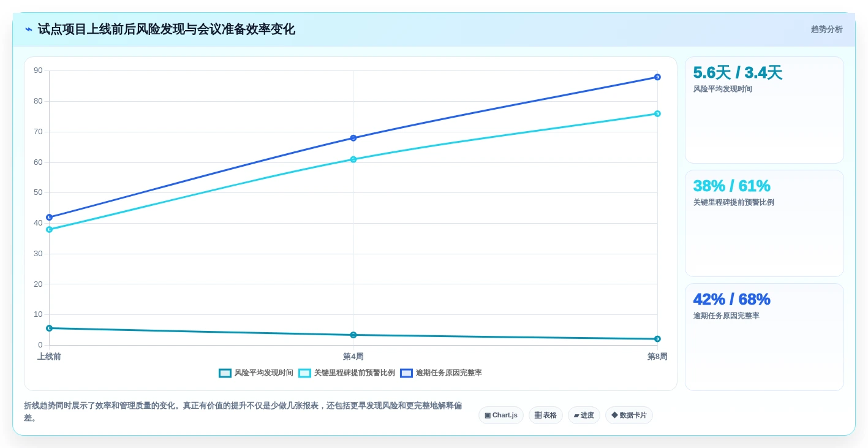Click the 50 y-axis tick label
Image resolution: width=868 pixels, height=448 pixels.
pyautogui.click(x=38, y=192)
